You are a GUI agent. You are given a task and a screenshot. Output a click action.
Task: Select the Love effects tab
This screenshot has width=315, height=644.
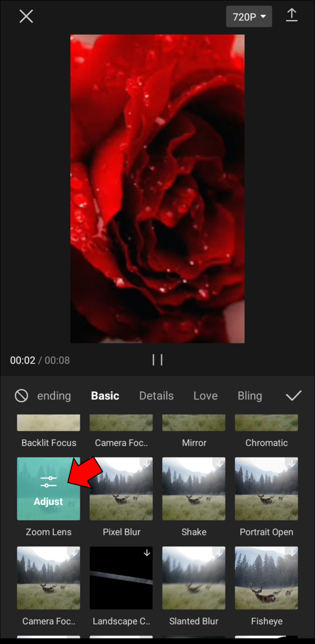(205, 395)
